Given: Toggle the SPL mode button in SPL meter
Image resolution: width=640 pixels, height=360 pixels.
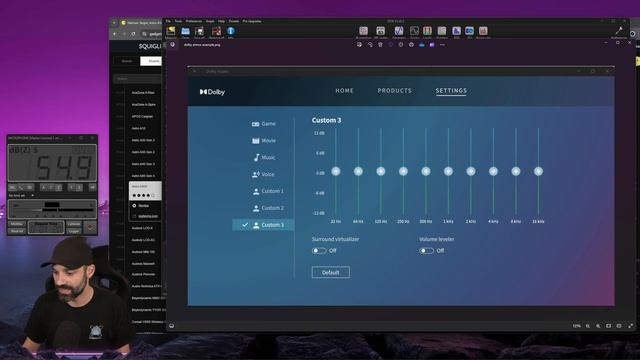Looking at the screenshot, I should tap(13, 187).
